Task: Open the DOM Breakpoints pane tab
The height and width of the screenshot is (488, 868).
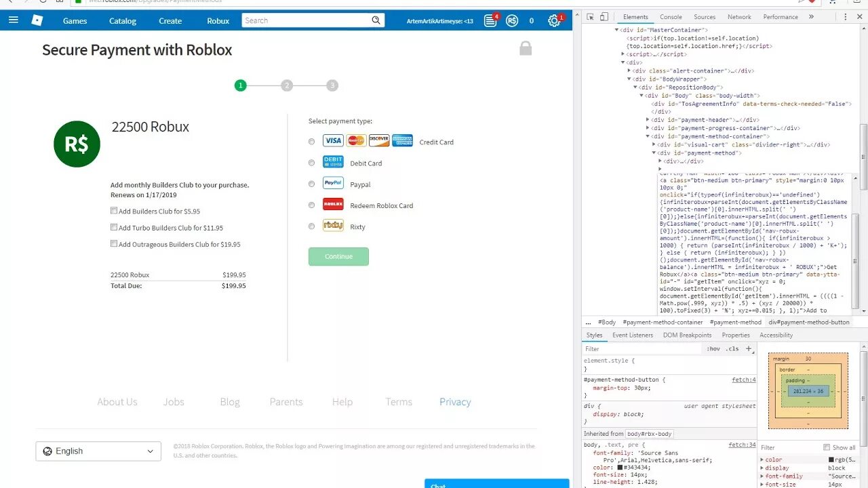Action: [x=688, y=335]
